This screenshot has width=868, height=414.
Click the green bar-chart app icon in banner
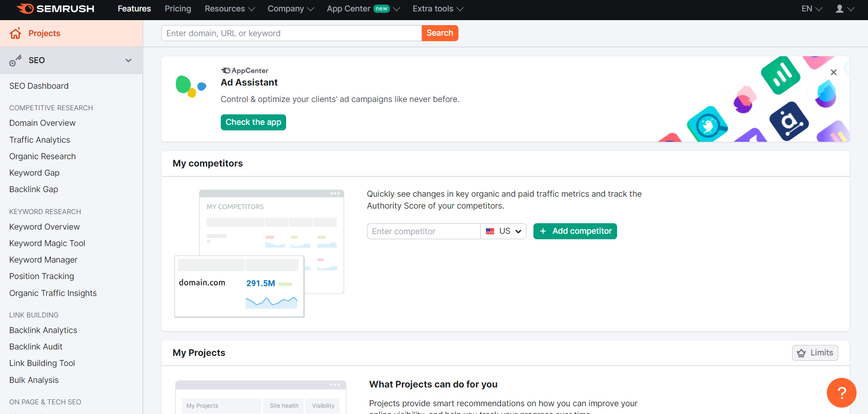point(780,75)
